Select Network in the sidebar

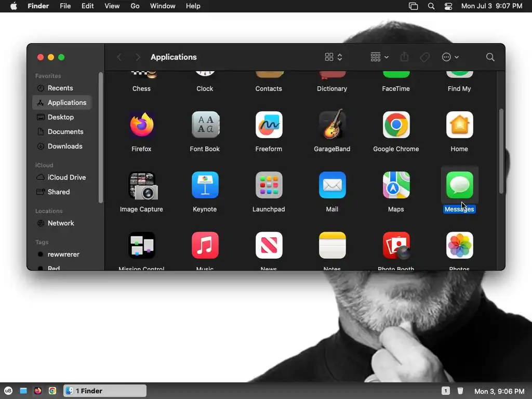62,223
